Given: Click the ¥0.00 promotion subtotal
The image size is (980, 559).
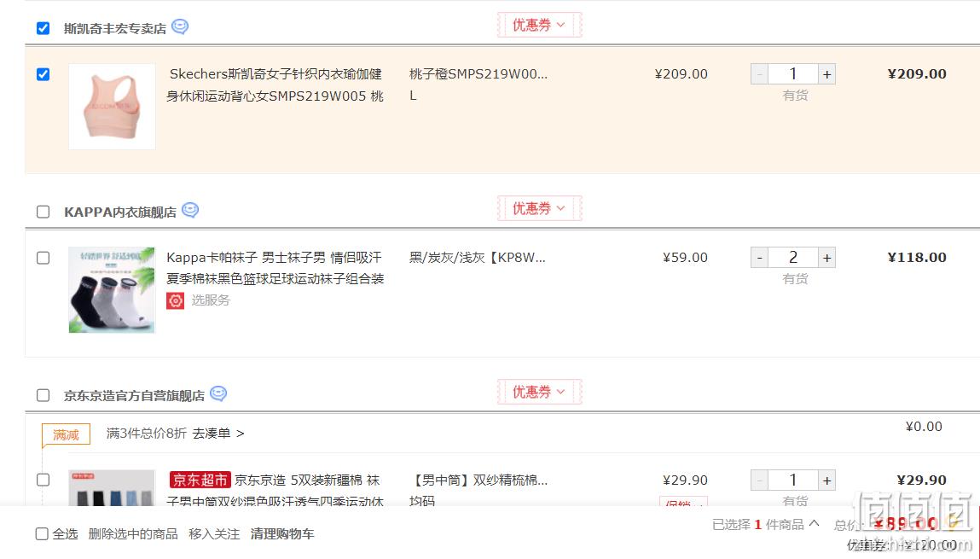Looking at the screenshot, I should tap(924, 427).
